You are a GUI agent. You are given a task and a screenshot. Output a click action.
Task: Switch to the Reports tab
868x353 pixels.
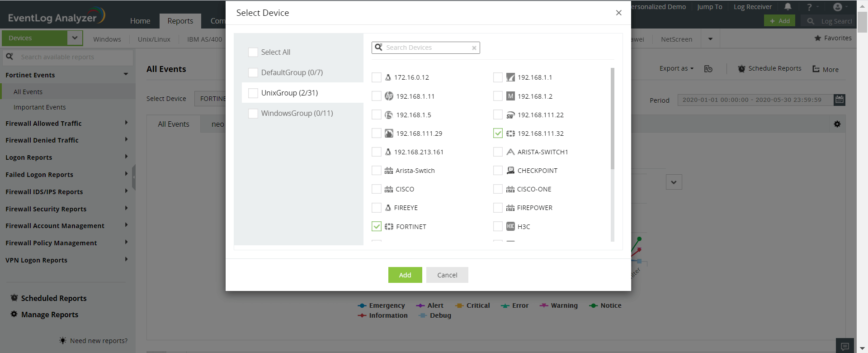tap(180, 21)
